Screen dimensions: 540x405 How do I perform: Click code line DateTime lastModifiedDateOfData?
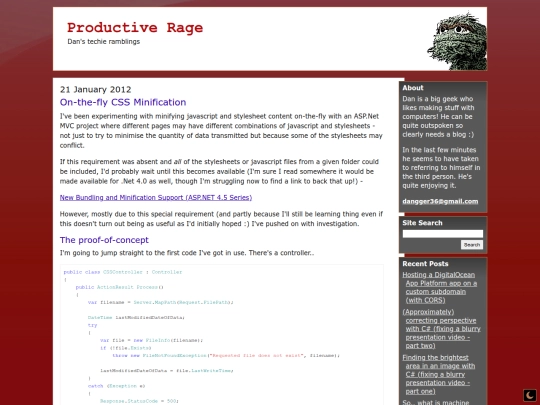(136, 318)
